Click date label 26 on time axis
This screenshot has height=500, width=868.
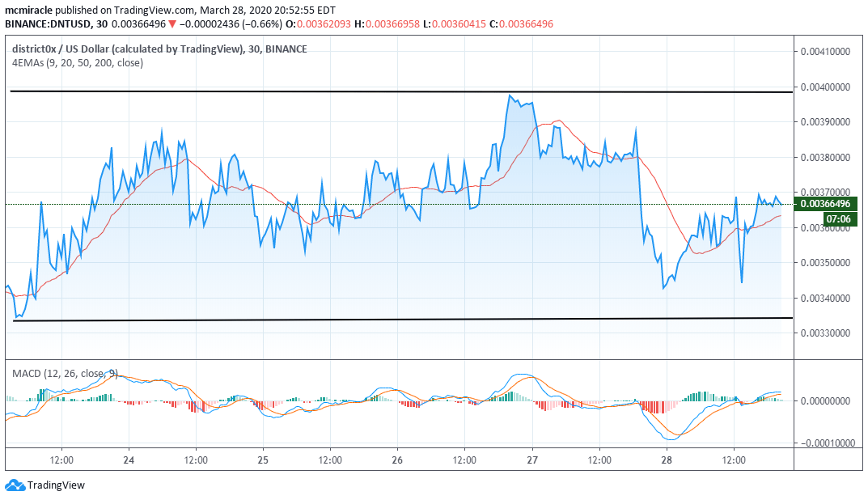397,460
